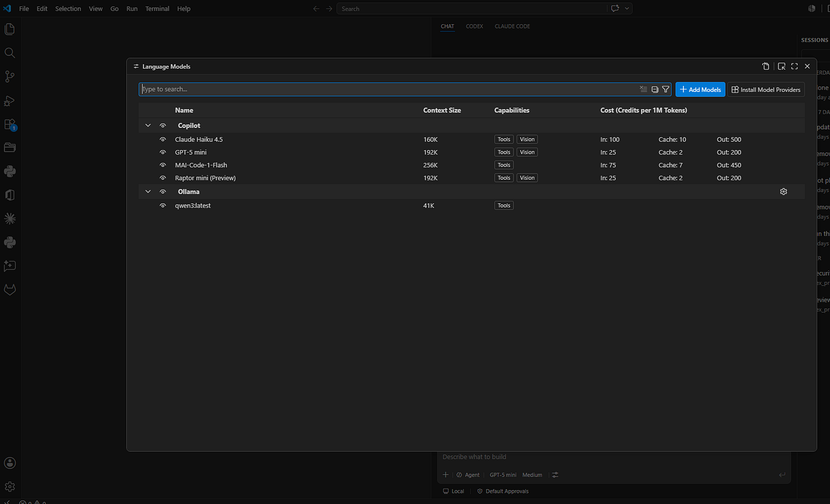This screenshot has height=504, width=830.
Task: Open the Search view in activity bar
Action: [9, 53]
